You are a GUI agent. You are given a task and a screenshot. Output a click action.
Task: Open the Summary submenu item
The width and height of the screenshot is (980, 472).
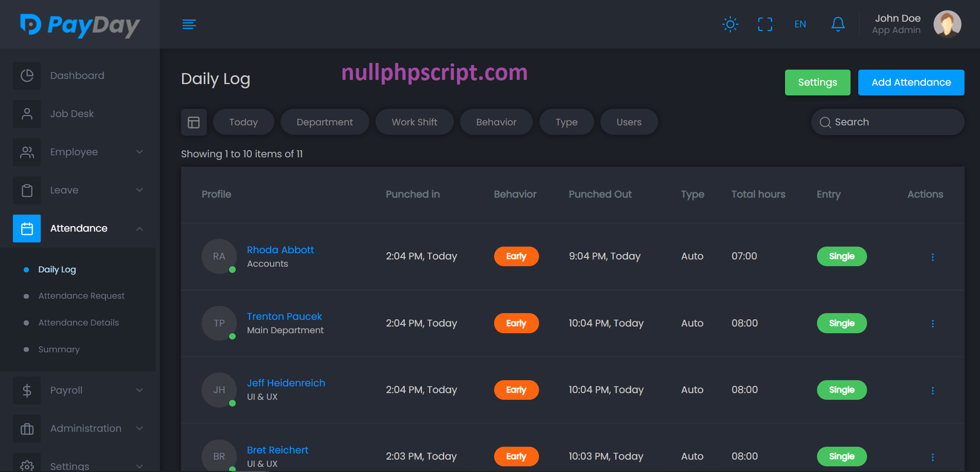[59, 350]
